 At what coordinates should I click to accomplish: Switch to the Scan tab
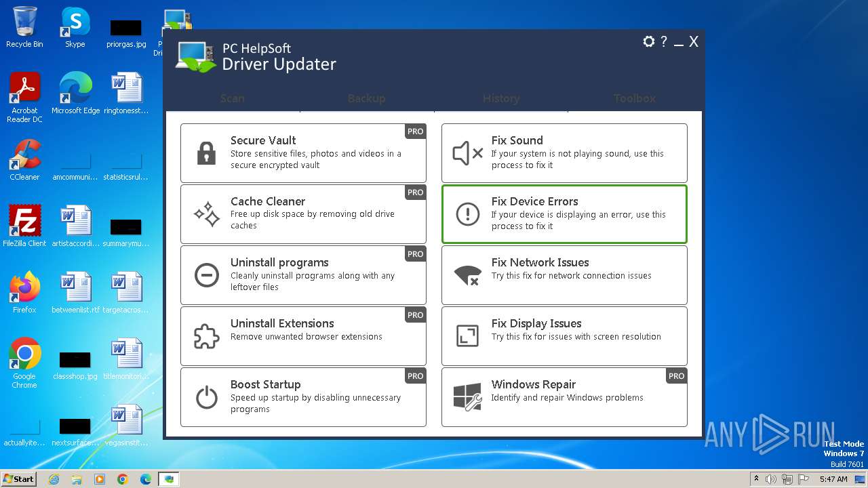point(233,98)
